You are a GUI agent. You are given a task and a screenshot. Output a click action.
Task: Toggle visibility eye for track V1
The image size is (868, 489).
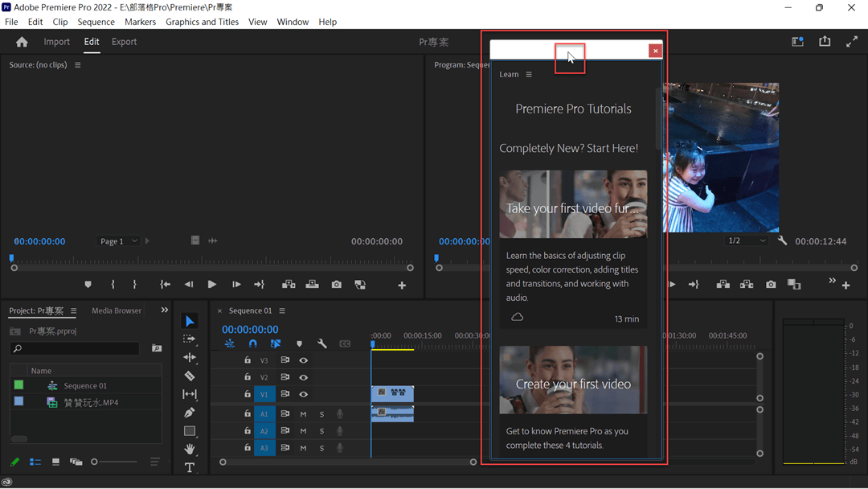(303, 394)
